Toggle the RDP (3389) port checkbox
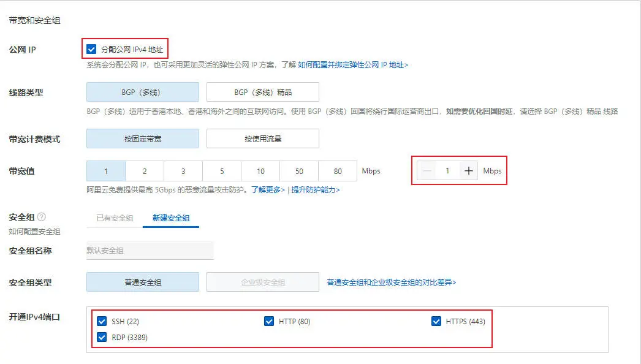Image resolution: width=641 pixels, height=364 pixels. (x=102, y=337)
